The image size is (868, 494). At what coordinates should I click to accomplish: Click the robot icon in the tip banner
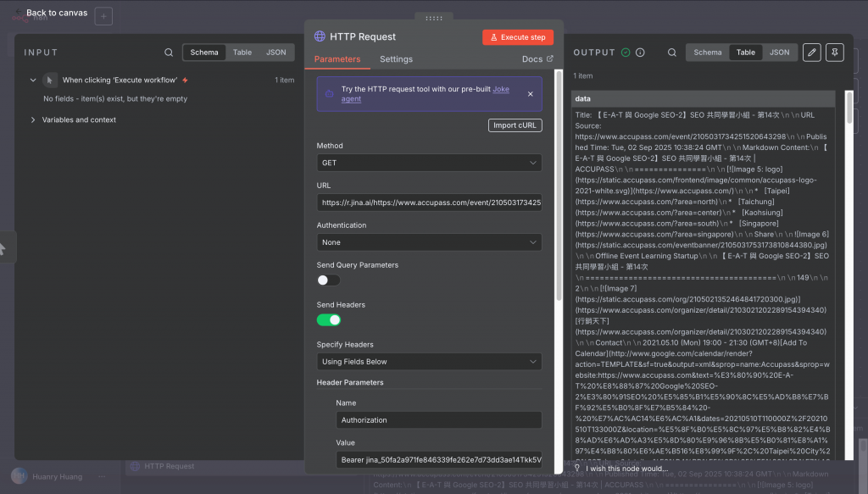[x=329, y=93]
